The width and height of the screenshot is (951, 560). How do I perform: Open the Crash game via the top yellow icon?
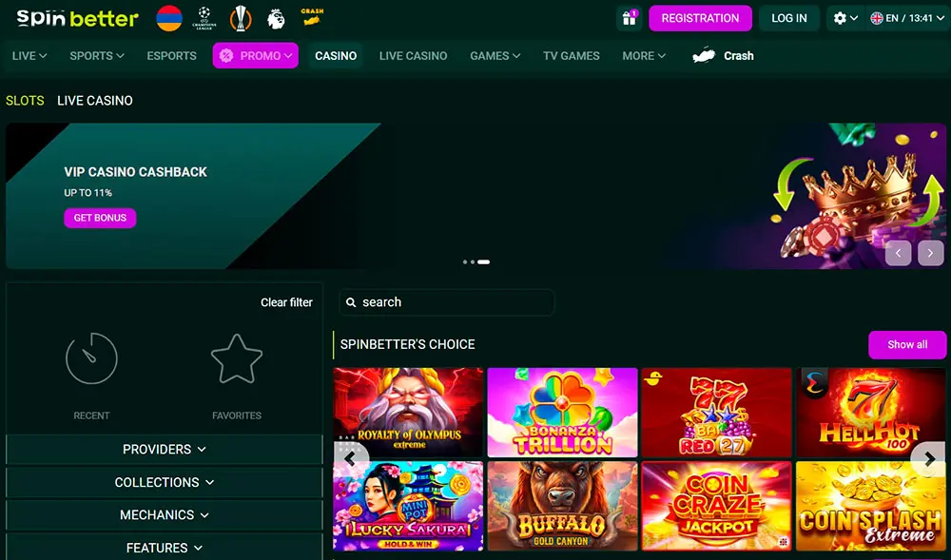coord(313,16)
